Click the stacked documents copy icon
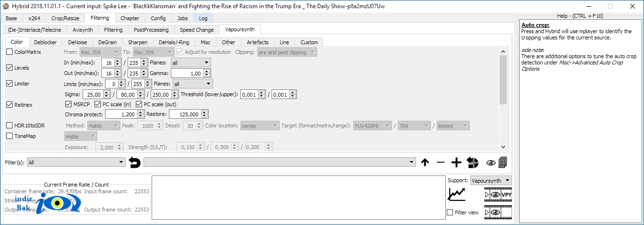This screenshot has width=644, height=225. coord(502,162)
